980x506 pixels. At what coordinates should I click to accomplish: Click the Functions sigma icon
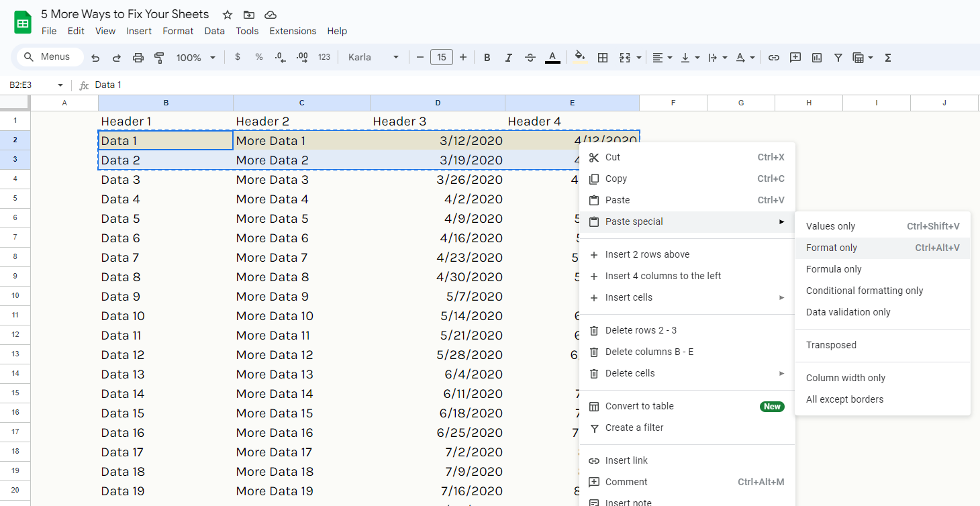pos(888,58)
